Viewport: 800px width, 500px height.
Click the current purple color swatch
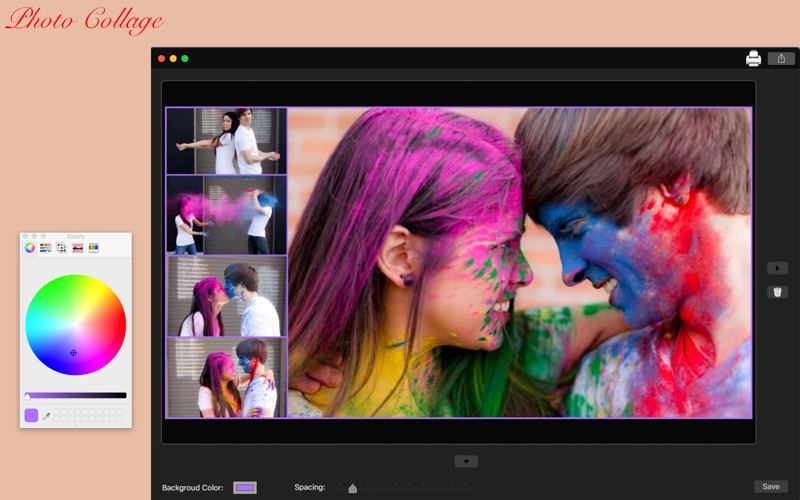pos(31,415)
